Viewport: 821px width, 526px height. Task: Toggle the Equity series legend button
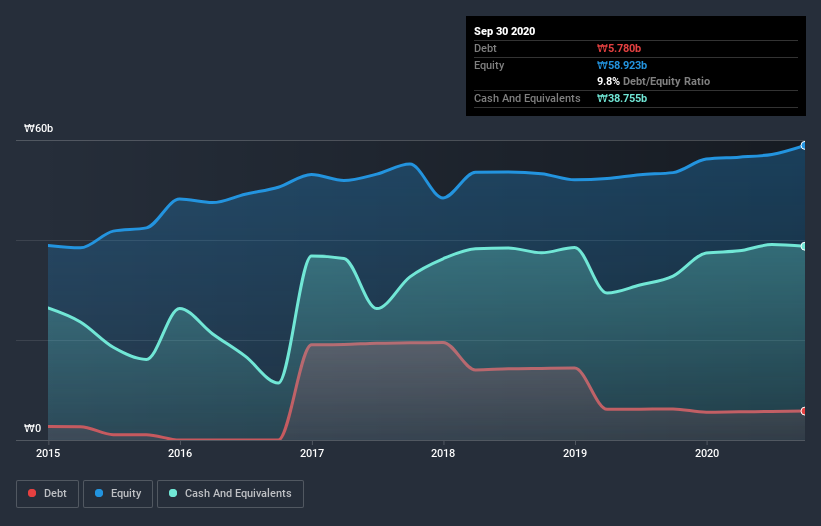pos(118,494)
